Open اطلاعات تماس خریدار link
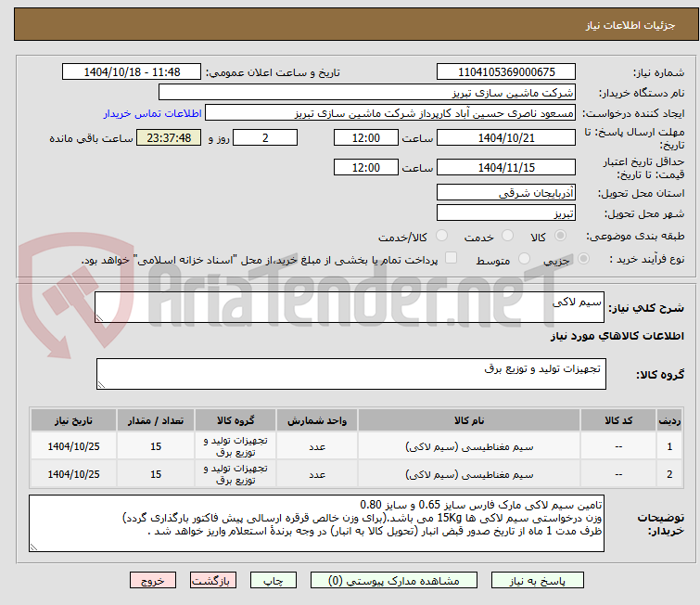The image size is (700, 605). [x=153, y=113]
